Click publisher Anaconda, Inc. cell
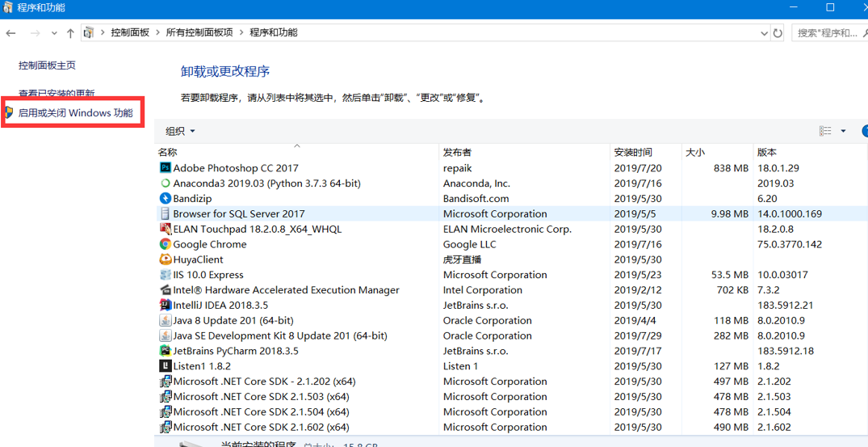This screenshot has width=868, height=447. click(x=476, y=183)
